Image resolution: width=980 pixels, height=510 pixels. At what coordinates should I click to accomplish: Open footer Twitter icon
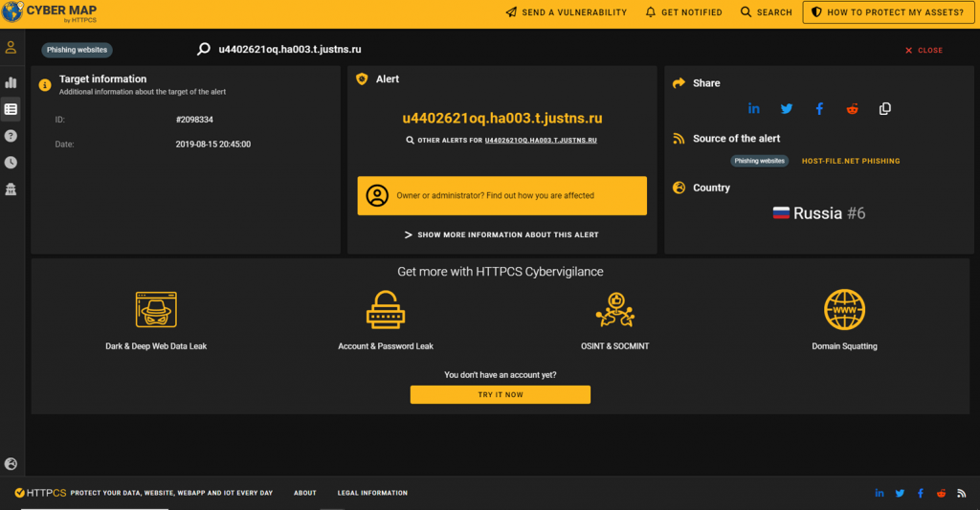(x=900, y=493)
